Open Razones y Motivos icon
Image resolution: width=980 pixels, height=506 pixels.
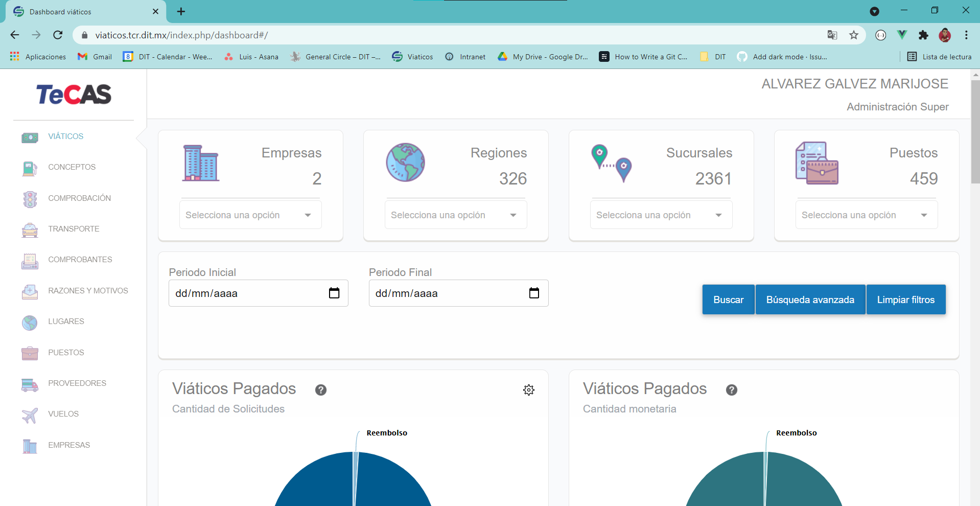[x=30, y=291]
